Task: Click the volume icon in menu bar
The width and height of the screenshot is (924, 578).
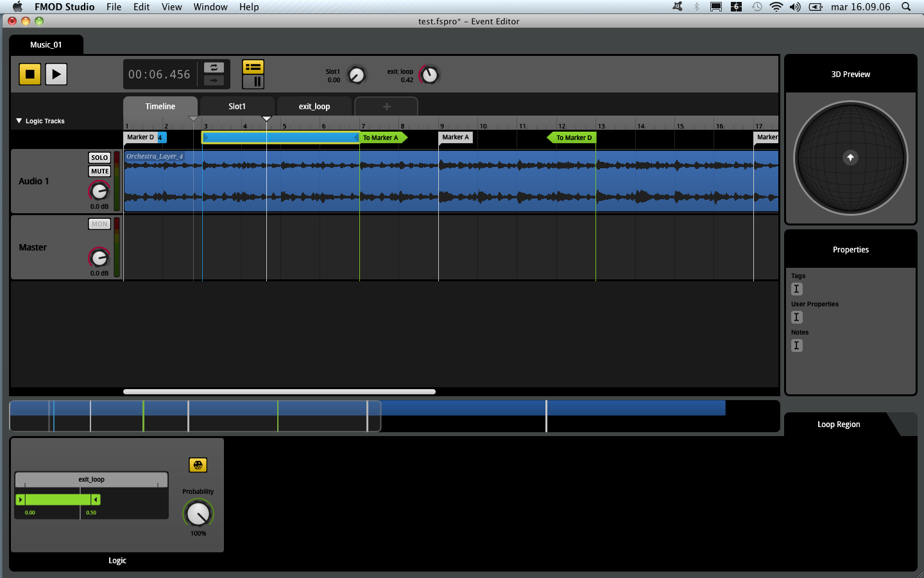Action: (x=795, y=7)
